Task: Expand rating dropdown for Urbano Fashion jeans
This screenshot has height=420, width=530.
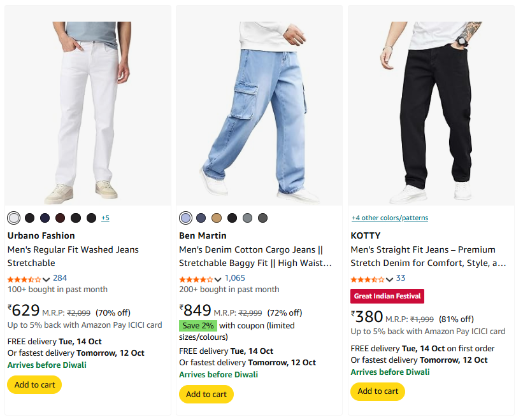Action: tap(47, 279)
